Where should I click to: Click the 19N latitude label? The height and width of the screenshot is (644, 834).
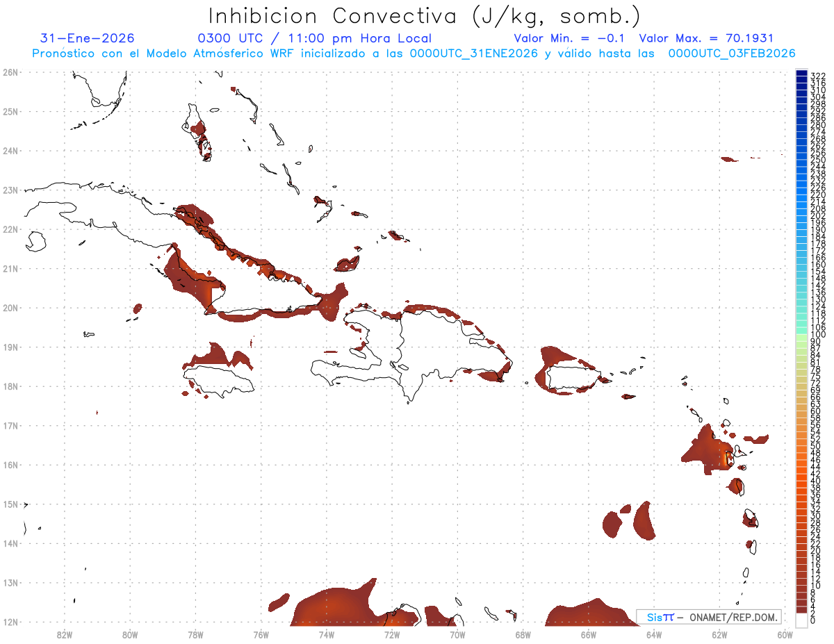pos(10,347)
